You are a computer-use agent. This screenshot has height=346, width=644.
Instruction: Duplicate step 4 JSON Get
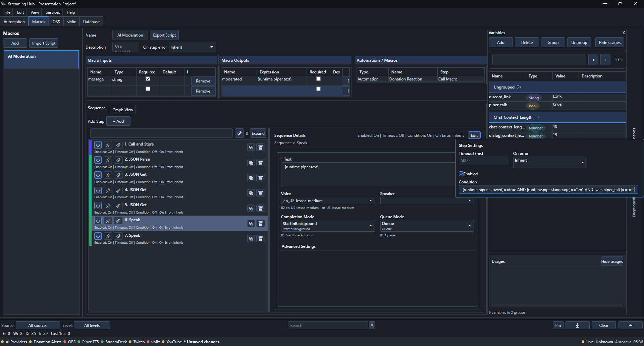coord(251,193)
